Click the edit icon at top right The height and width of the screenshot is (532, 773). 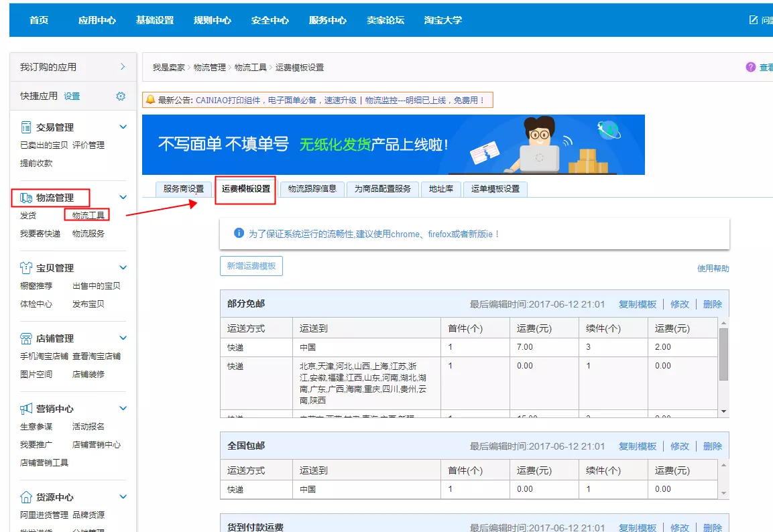(x=754, y=19)
